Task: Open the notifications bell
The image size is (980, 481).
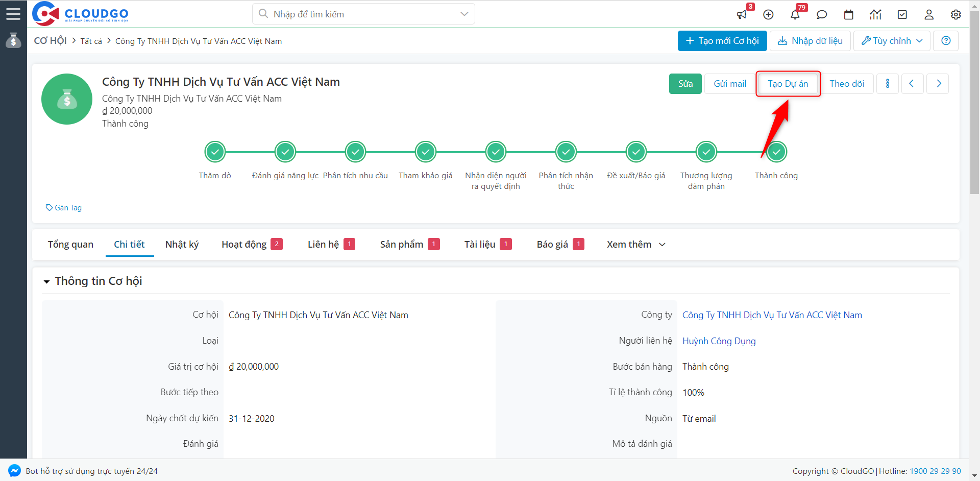Action: 795,14
